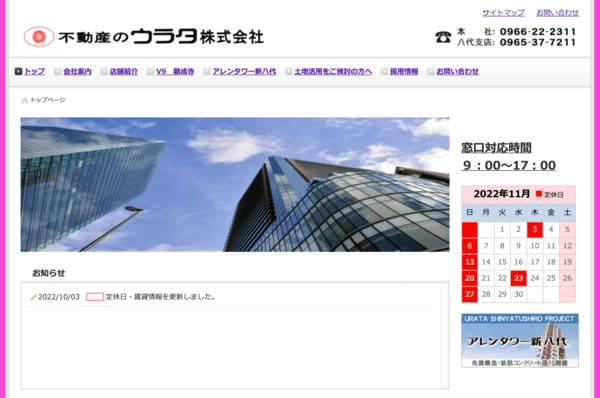Image resolution: width=600 pixels, height=398 pixels.
Task: Click the pencil icon beside 2022/10/03
Action: click(x=34, y=297)
